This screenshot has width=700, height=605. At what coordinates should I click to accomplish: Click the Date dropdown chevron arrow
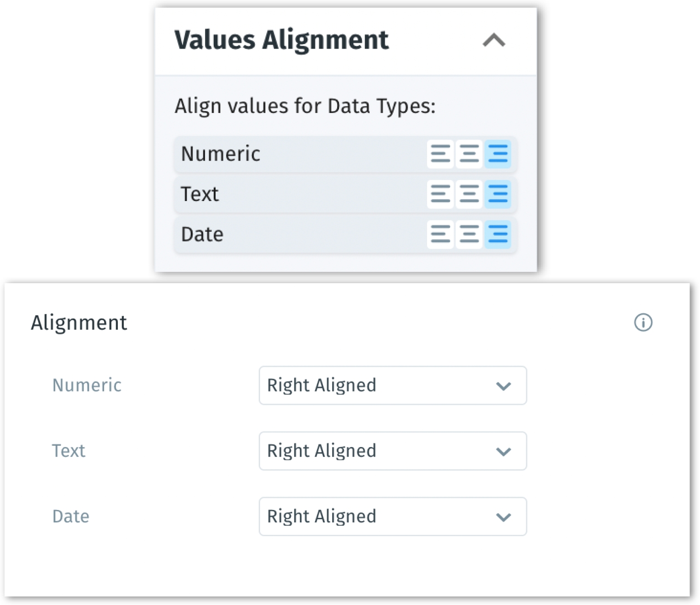coord(504,517)
